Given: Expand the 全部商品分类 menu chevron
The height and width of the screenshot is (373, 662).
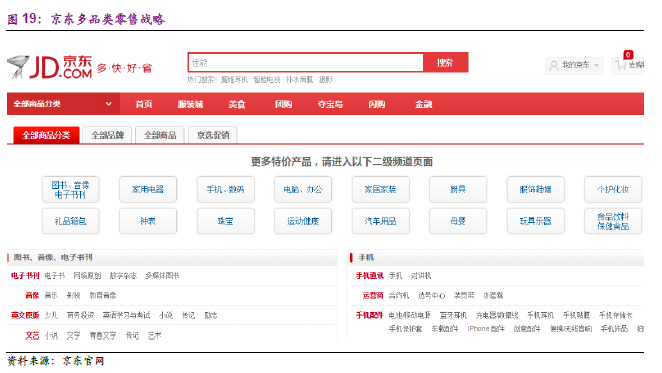Looking at the screenshot, I should coord(109,104).
